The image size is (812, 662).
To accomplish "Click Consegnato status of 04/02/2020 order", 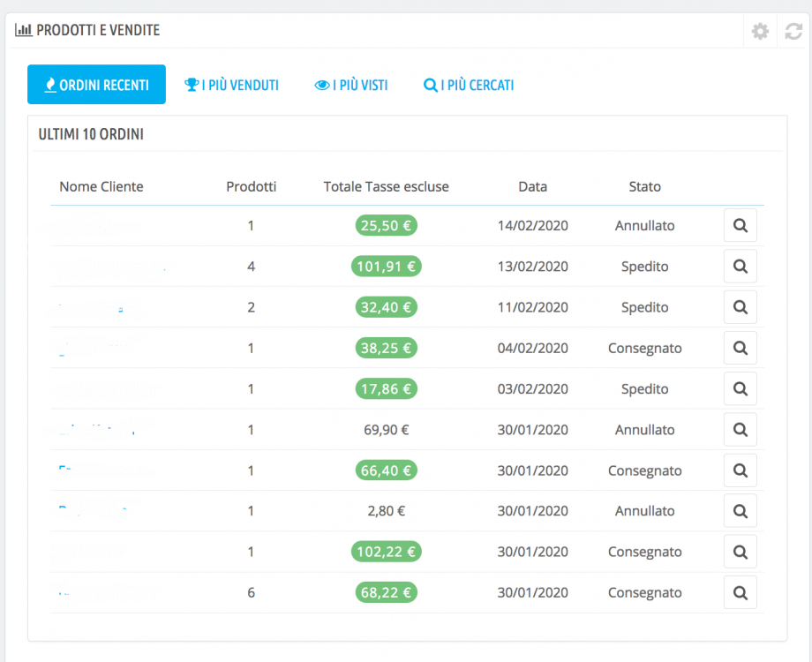I will coord(644,348).
